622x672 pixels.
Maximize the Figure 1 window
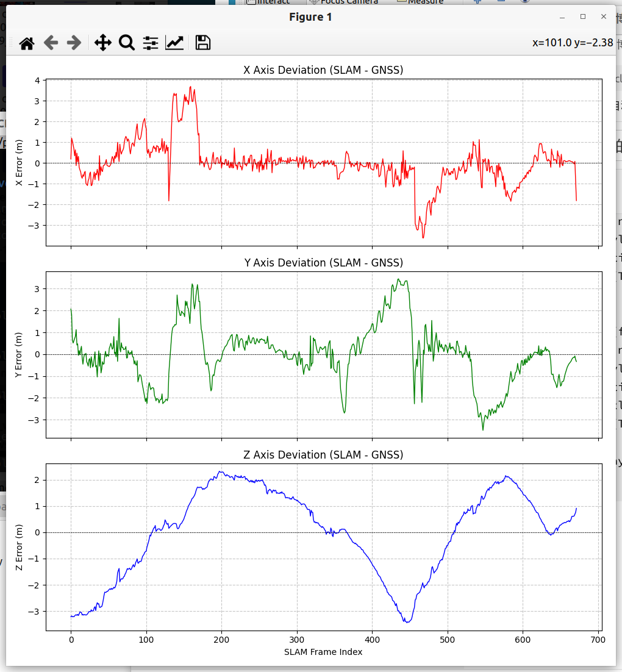point(582,16)
